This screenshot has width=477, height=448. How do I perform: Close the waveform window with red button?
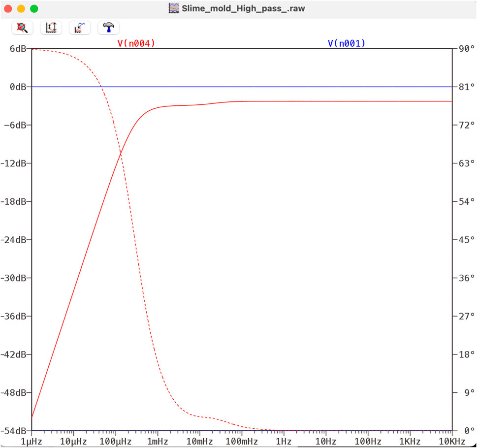pyautogui.click(x=8, y=9)
